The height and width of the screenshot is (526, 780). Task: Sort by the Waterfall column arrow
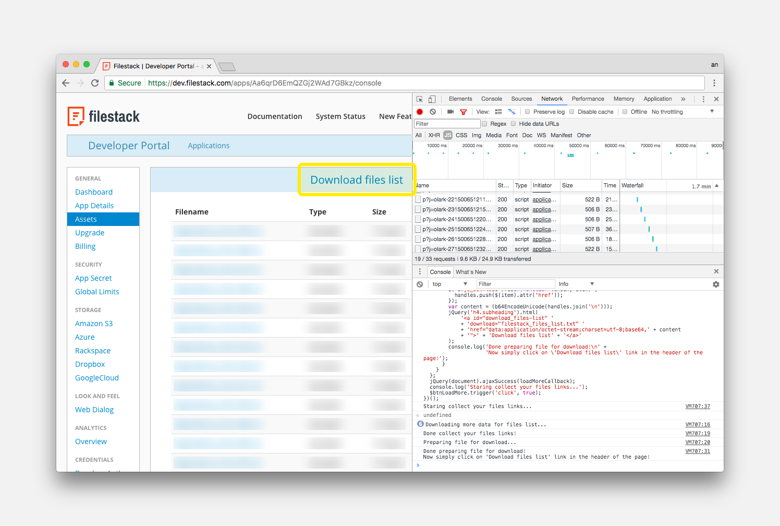click(717, 186)
